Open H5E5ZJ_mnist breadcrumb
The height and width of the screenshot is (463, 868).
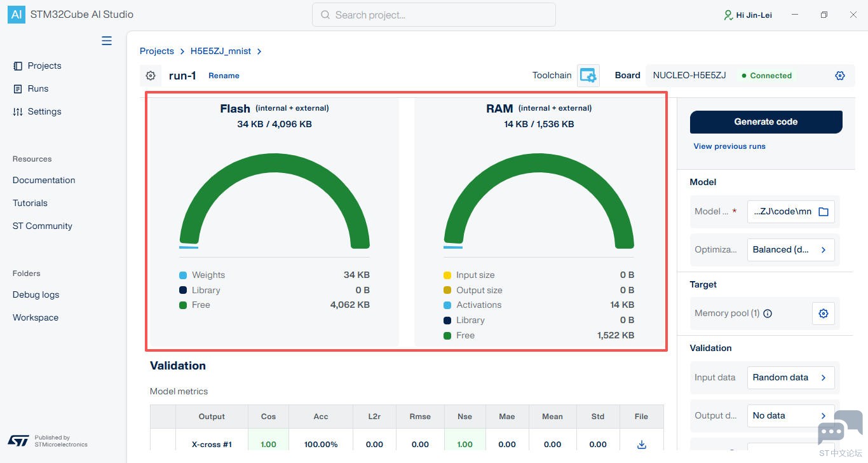(220, 51)
